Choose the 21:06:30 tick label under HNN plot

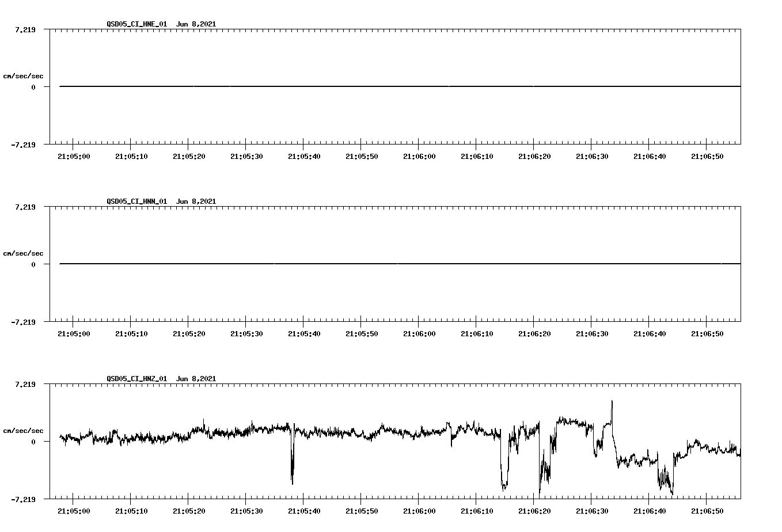coord(592,333)
